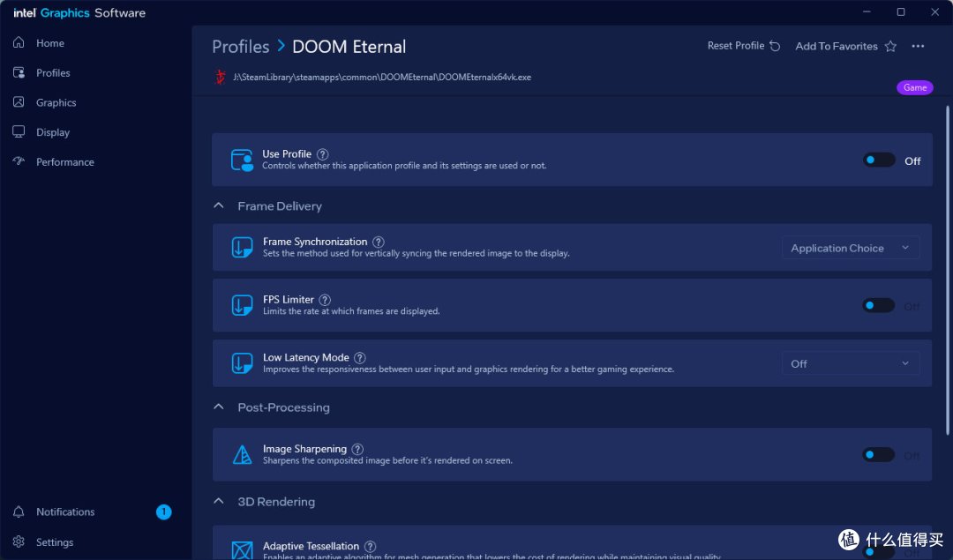Image resolution: width=953 pixels, height=560 pixels.
Task: Collapse the Frame Delivery section
Action: pyautogui.click(x=219, y=205)
